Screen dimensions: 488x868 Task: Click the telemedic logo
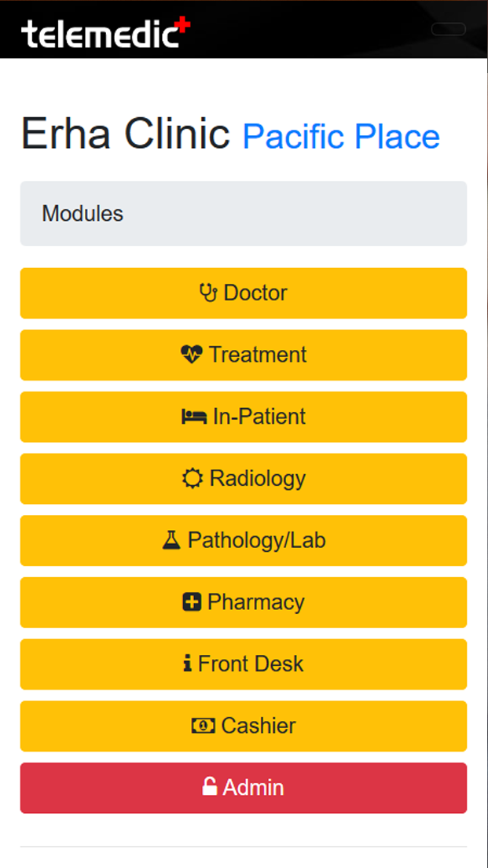(x=105, y=34)
